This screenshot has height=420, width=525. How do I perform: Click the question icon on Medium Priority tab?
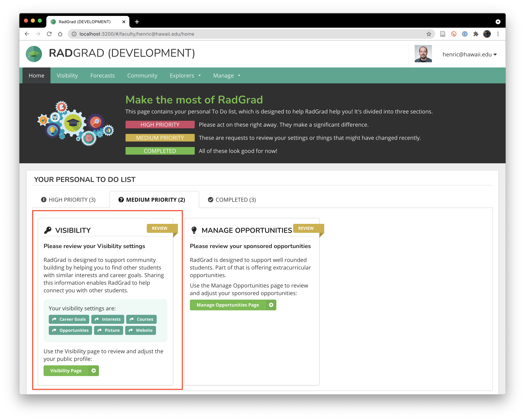pos(121,199)
